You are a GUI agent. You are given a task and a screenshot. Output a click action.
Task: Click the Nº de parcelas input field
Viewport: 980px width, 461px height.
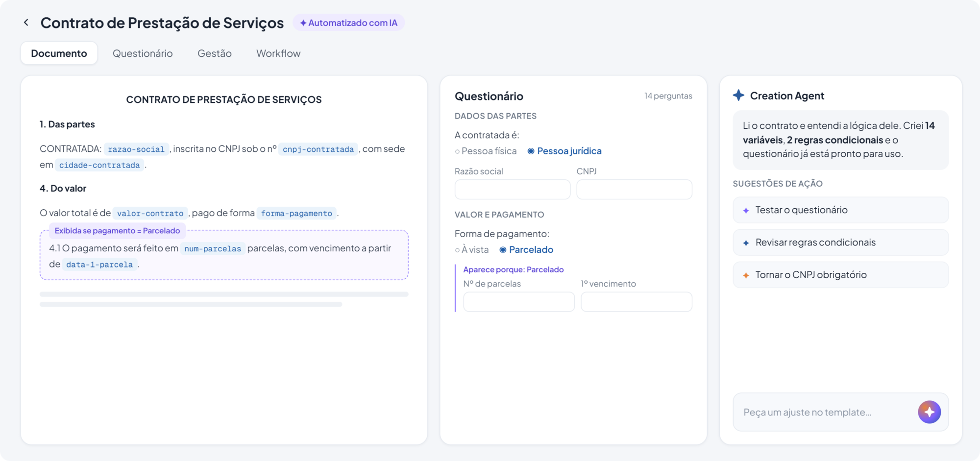pos(519,302)
